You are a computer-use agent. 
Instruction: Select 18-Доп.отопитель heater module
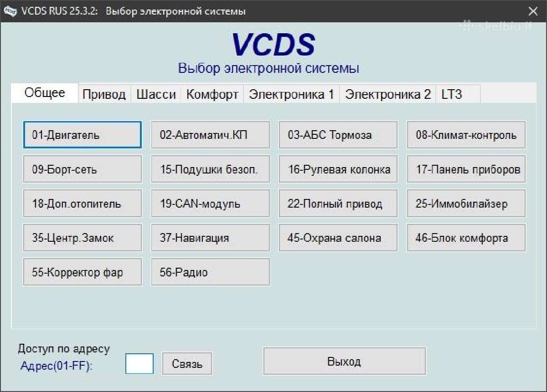(x=82, y=204)
